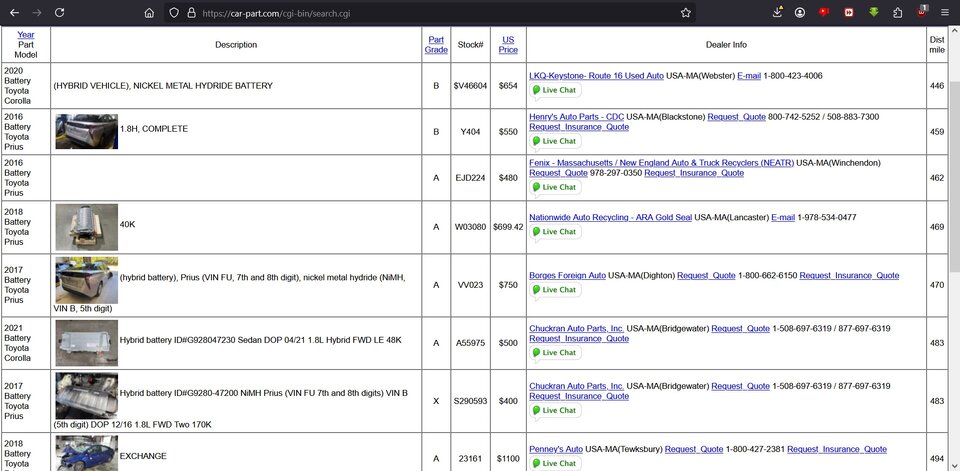Screen dimensions: 960x471
Task: Open Firefox application hamburger menu
Action: pos(945,12)
